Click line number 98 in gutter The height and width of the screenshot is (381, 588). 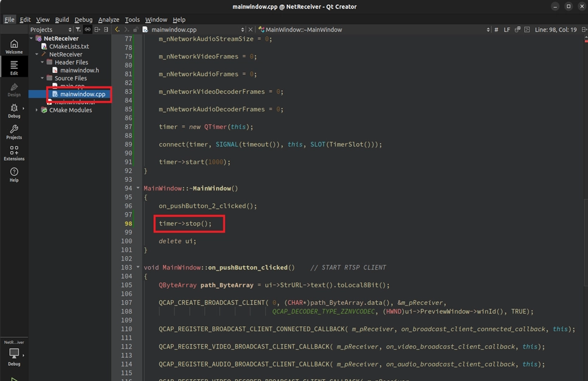128,223
